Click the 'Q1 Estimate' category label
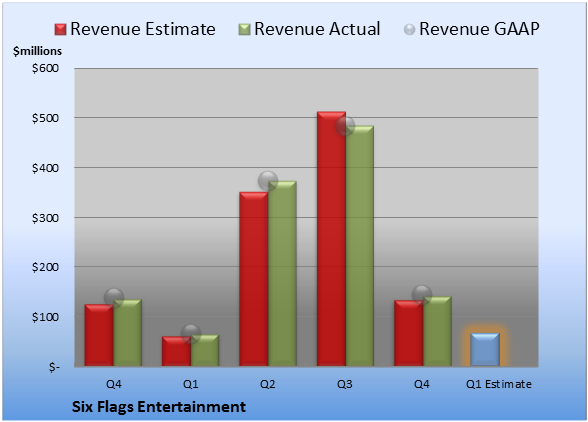This screenshot has height=422, width=588. click(x=499, y=384)
